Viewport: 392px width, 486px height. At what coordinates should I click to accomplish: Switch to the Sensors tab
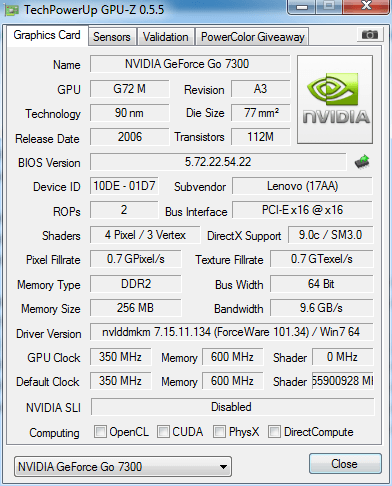pyautogui.click(x=112, y=37)
